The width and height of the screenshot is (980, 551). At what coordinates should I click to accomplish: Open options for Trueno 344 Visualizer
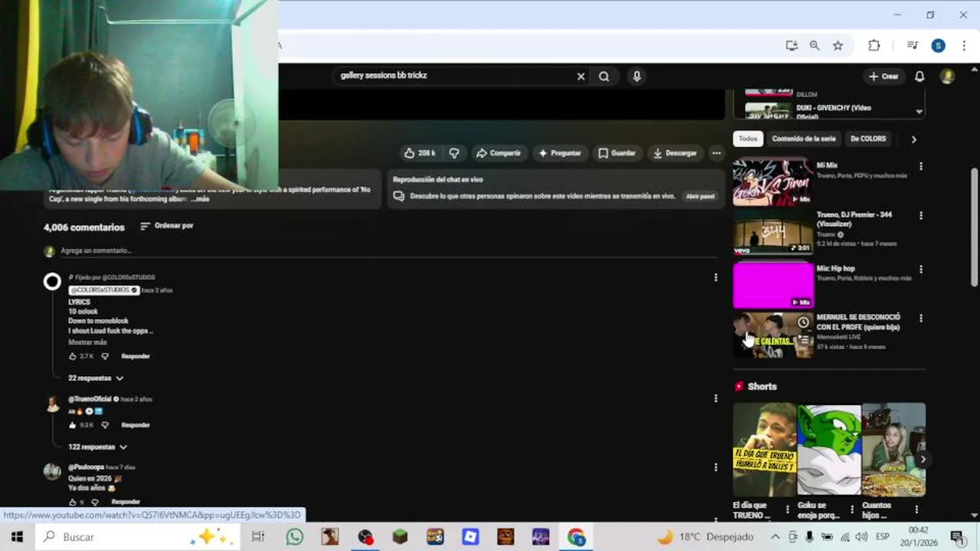click(x=920, y=216)
